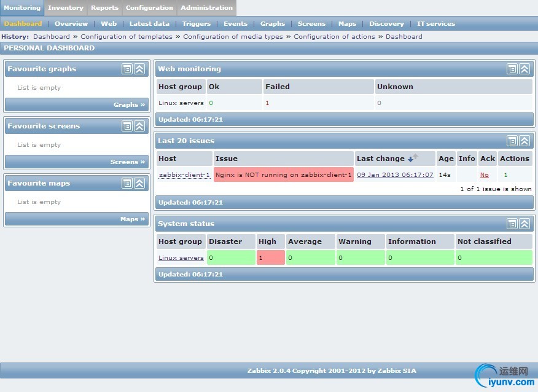538x392 pixels.
Task: Click the Average severity cell showing 0
Action: tap(311, 257)
